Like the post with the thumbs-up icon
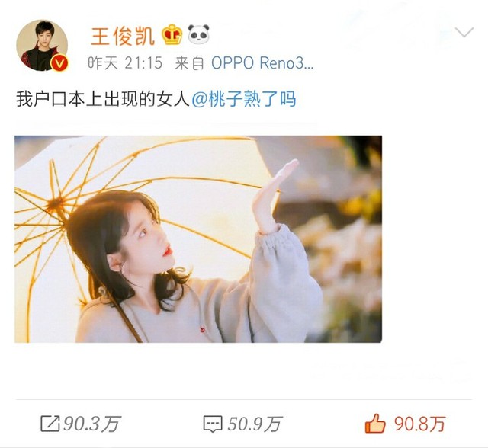Image resolution: width=488 pixels, height=448 pixels. (x=375, y=424)
